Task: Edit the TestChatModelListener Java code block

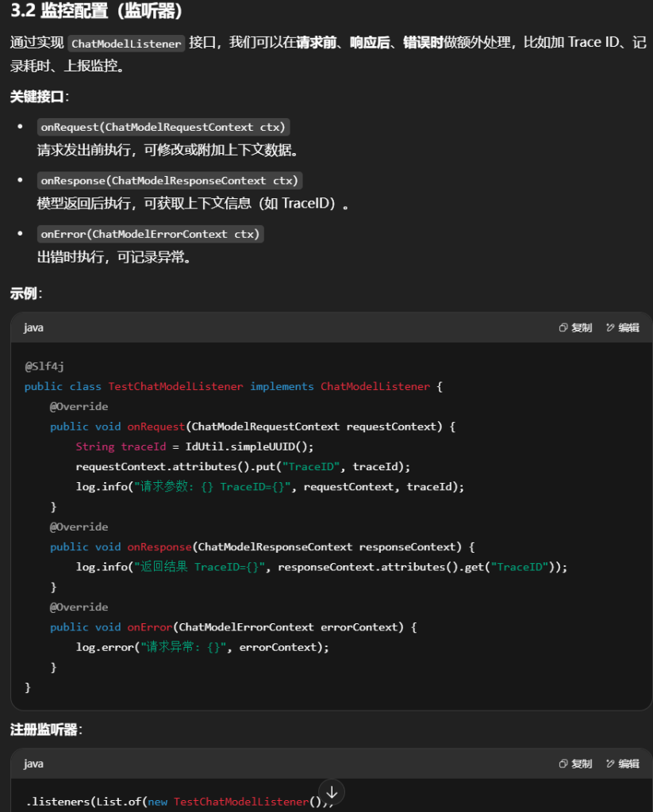Action: 623,327
